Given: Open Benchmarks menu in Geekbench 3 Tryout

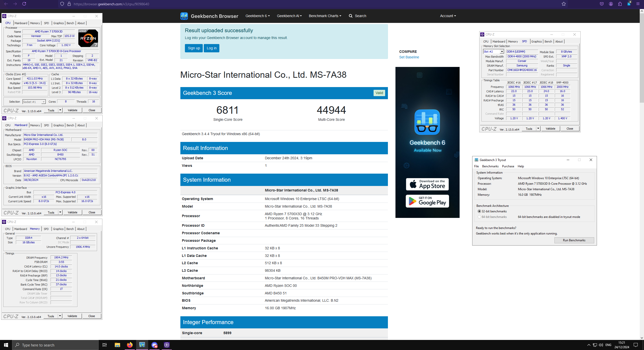Looking at the screenshot, I should [490, 166].
